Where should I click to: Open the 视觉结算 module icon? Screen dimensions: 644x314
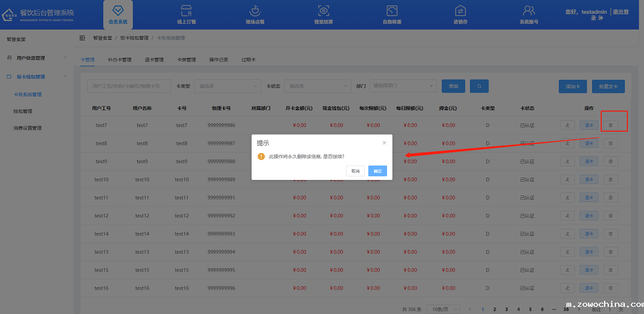click(323, 11)
